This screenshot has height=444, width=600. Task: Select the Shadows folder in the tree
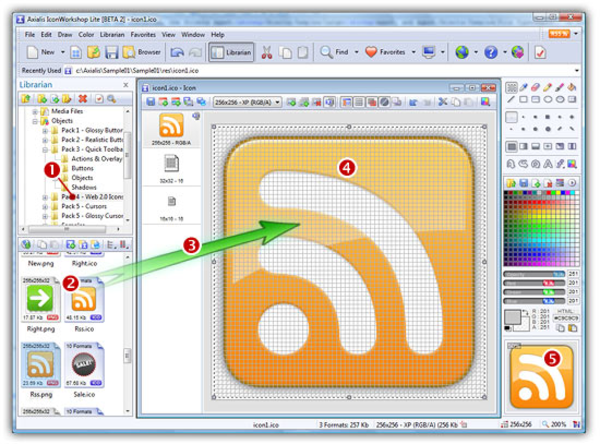[x=83, y=186]
